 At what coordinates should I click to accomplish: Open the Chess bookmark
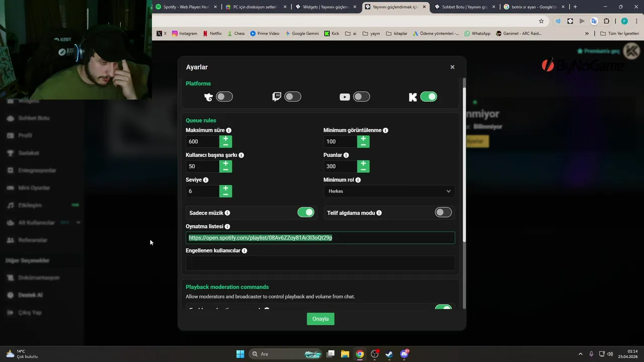[235, 34]
